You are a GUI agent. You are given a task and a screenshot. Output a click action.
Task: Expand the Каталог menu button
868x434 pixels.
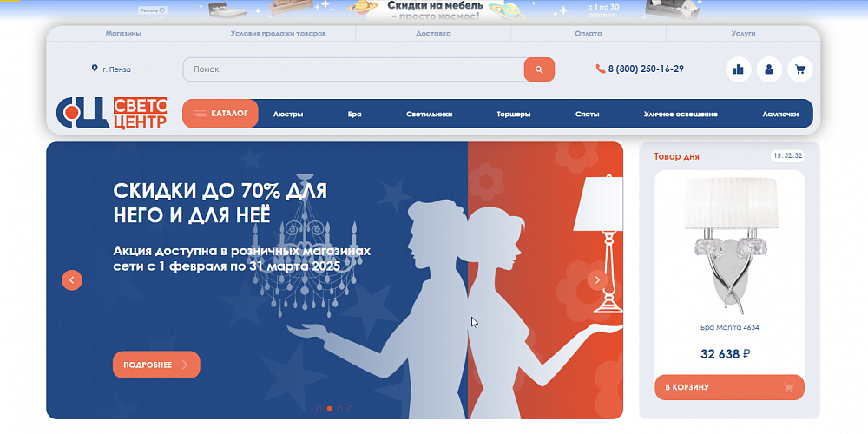(220, 114)
